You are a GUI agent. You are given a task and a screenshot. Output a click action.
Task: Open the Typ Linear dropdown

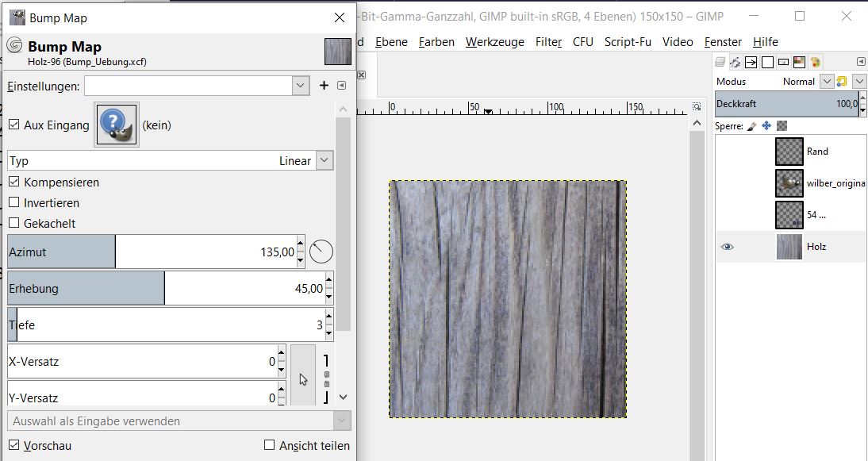[324, 161]
